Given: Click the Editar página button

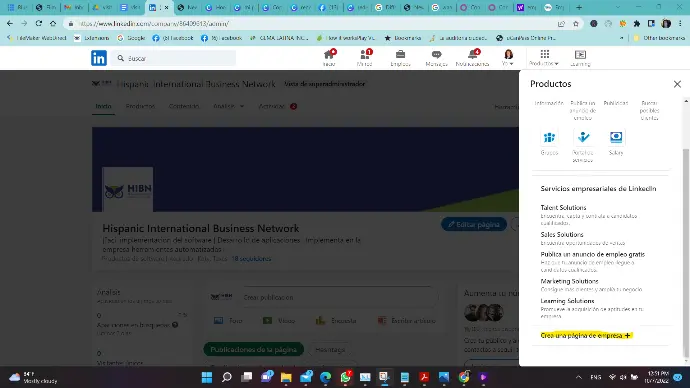Looking at the screenshot, I should click(x=474, y=224).
